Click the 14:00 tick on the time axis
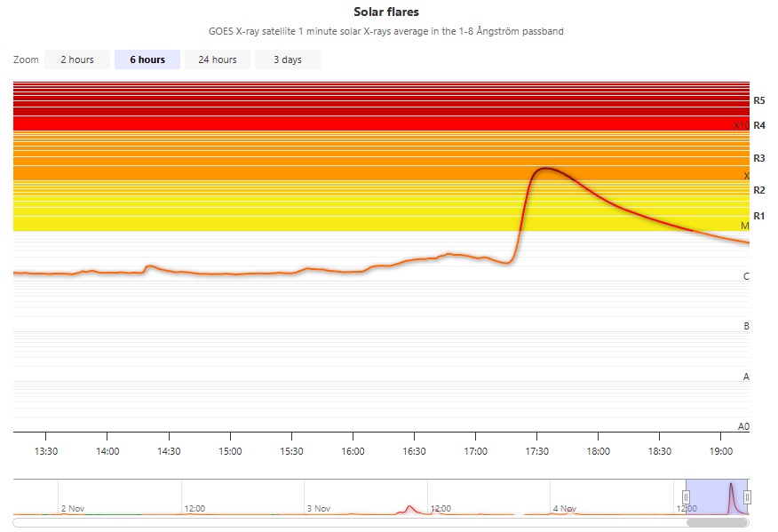The width and height of the screenshot is (778, 532). tap(107, 451)
